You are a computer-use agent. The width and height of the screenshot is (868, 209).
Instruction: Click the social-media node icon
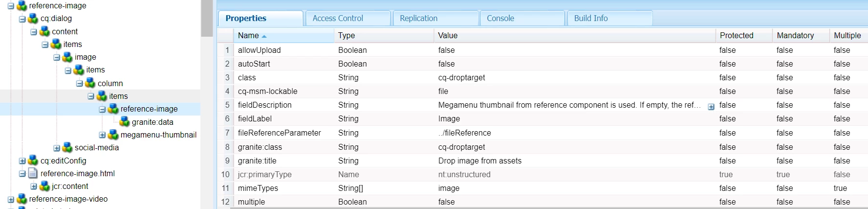pos(67,147)
